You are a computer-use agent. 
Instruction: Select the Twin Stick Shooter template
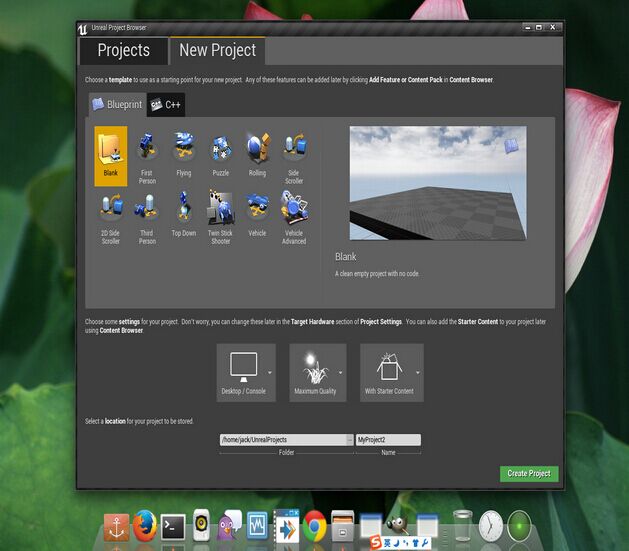coord(221,217)
